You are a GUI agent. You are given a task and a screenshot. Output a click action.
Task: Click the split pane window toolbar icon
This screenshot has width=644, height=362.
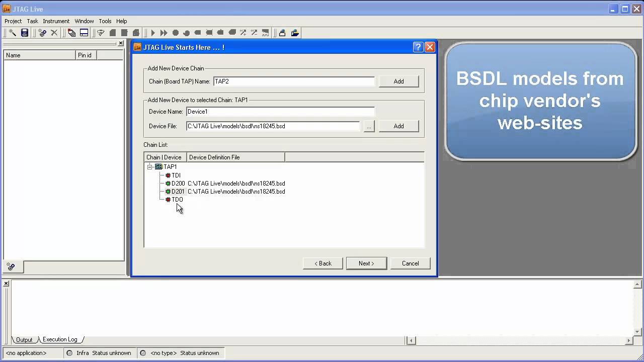[84, 33]
